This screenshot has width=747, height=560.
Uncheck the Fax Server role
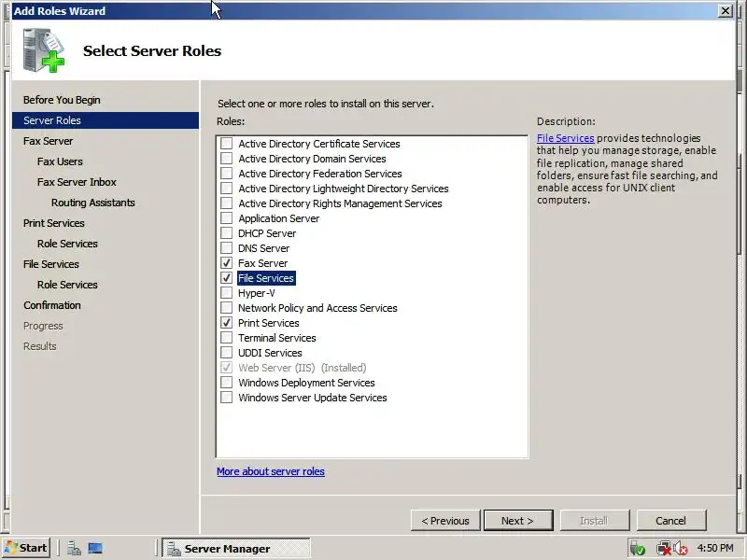227,263
